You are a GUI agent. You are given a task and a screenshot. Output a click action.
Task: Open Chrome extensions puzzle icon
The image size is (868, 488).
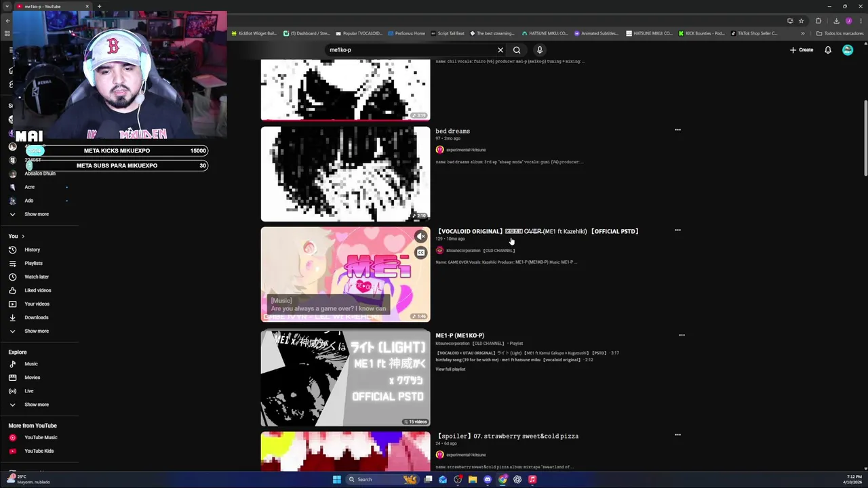(x=818, y=21)
